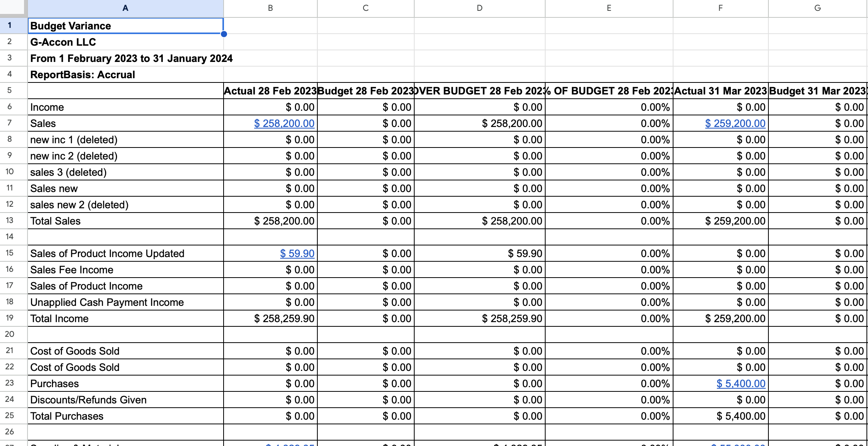Select the Sales new cell
This screenshot has height=446, width=868.
click(x=125, y=188)
